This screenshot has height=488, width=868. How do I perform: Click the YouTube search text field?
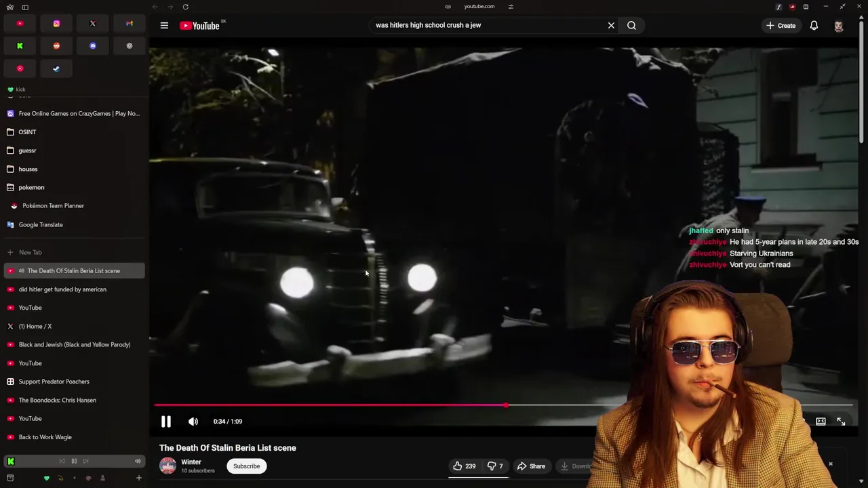(488, 25)
